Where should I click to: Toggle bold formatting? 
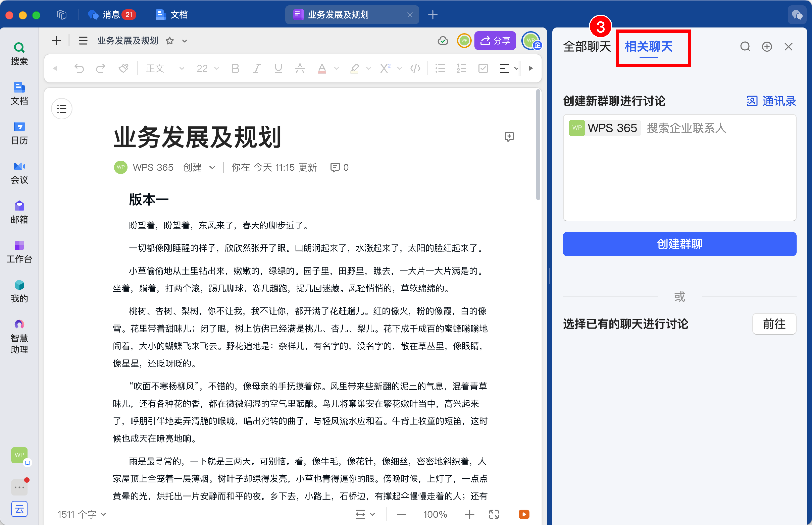(x=235, y=69)
